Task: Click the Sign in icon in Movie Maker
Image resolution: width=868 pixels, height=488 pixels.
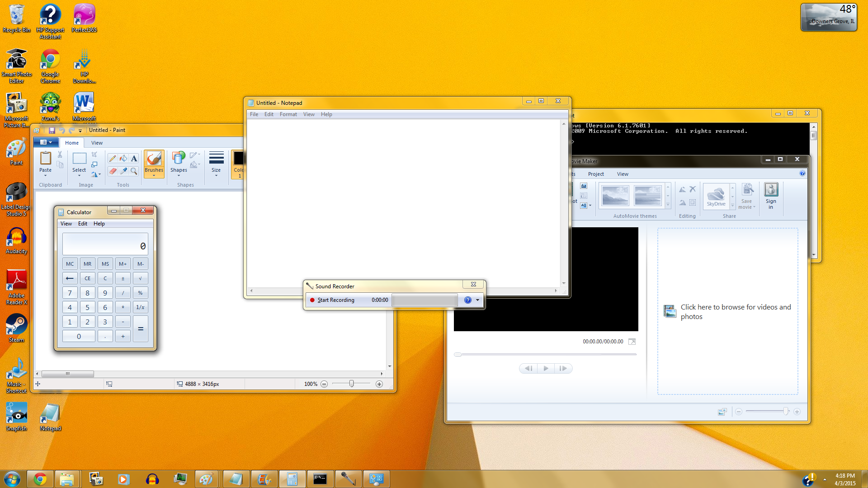Action: click(771, 191)
